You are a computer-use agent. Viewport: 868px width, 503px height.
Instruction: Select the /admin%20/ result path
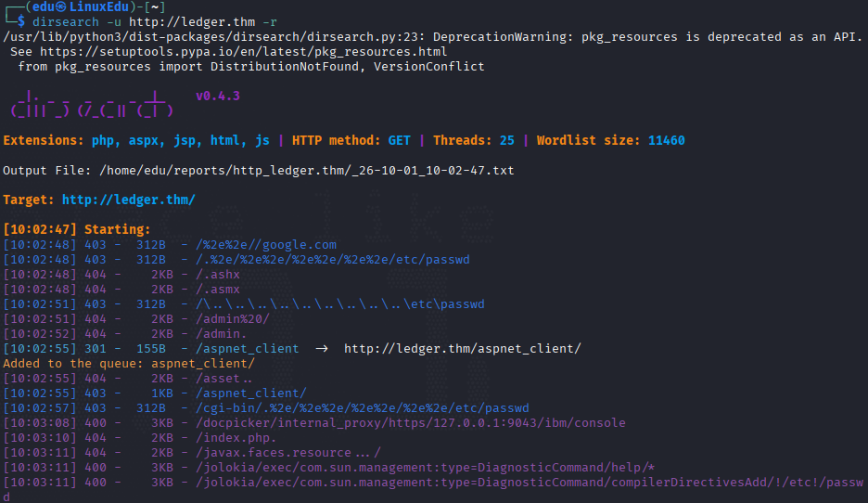tap(233, 319)
